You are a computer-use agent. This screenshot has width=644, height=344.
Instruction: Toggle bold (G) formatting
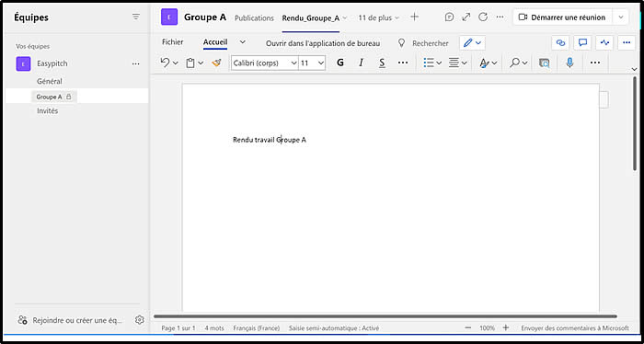click(x=340, y=63)
